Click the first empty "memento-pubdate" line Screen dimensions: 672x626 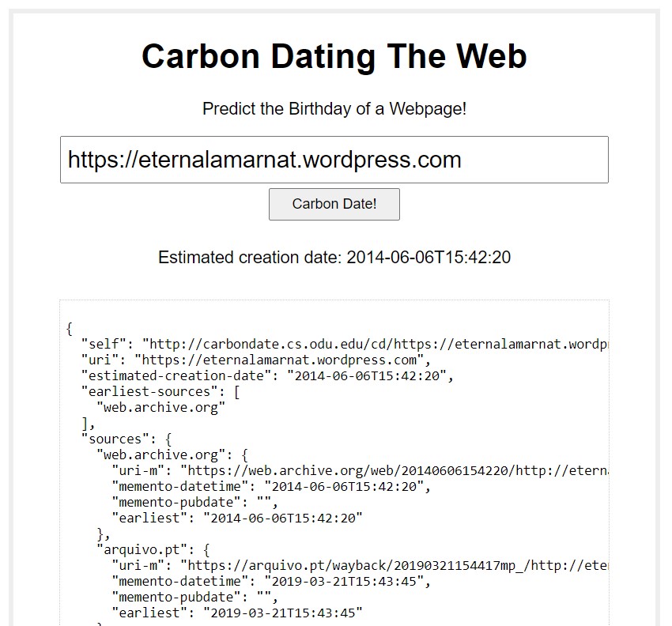pos(195,502)
